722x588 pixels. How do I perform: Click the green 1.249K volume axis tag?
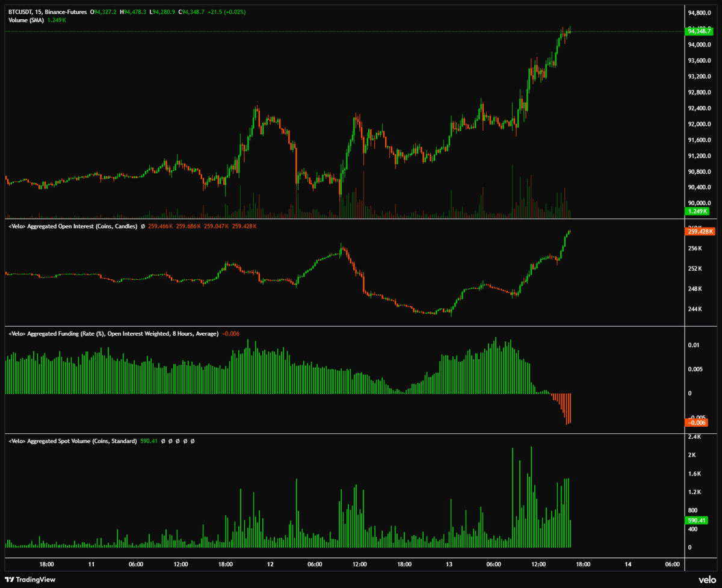pyautogui.click(x=697, y=212)
